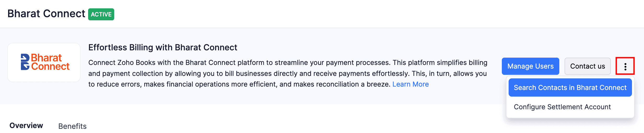Switch to the Benefits tab
The height and width of the screenshot is (133, 644).
72,126
